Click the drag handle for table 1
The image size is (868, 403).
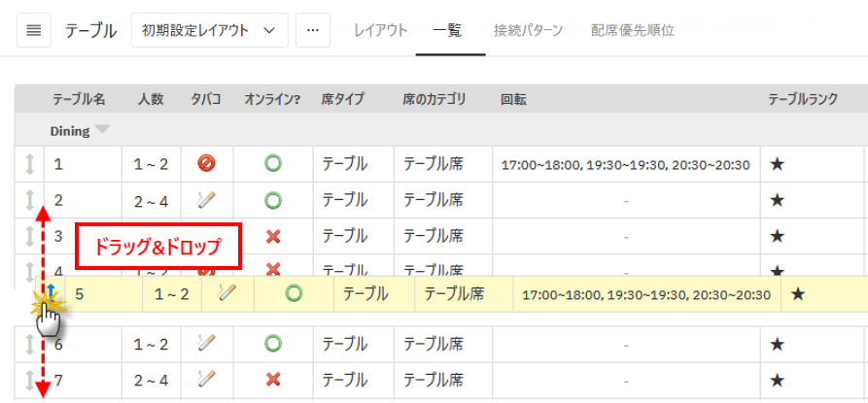click(29, 164)
